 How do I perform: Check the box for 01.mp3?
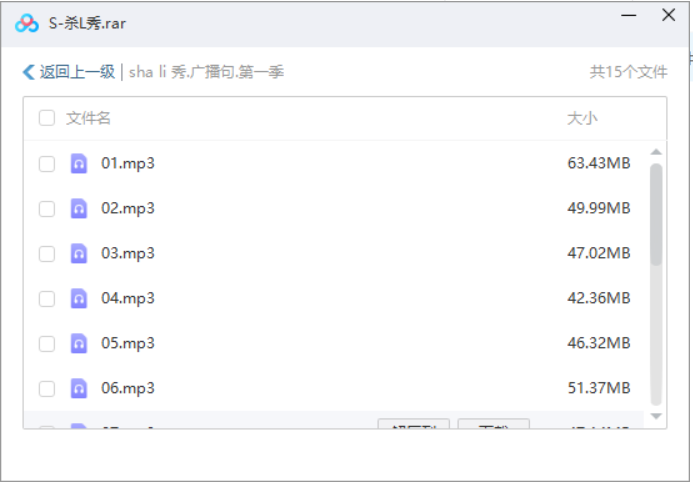[x=47, y=164]
